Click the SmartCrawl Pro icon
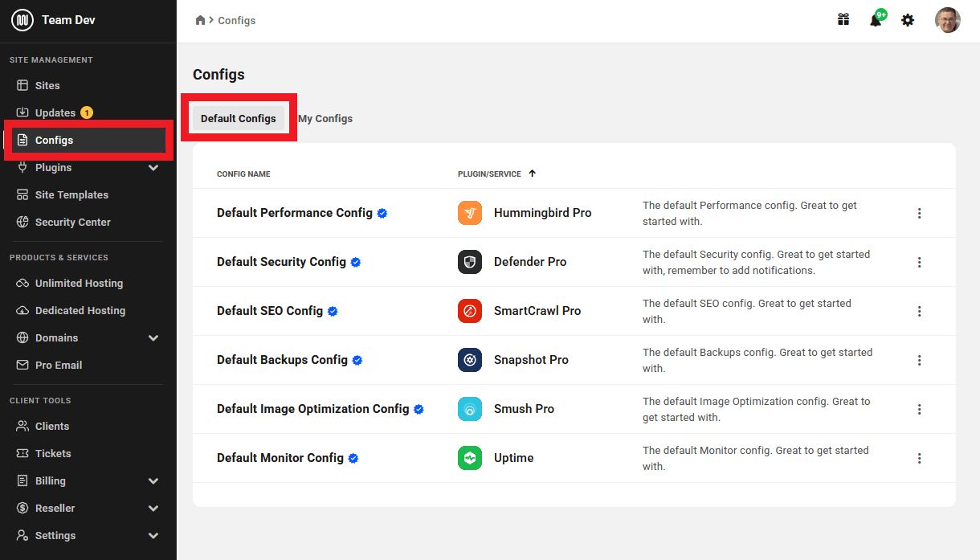Image resolution: width=980 pixels, height=560 pixels. [x=470, y=311]
